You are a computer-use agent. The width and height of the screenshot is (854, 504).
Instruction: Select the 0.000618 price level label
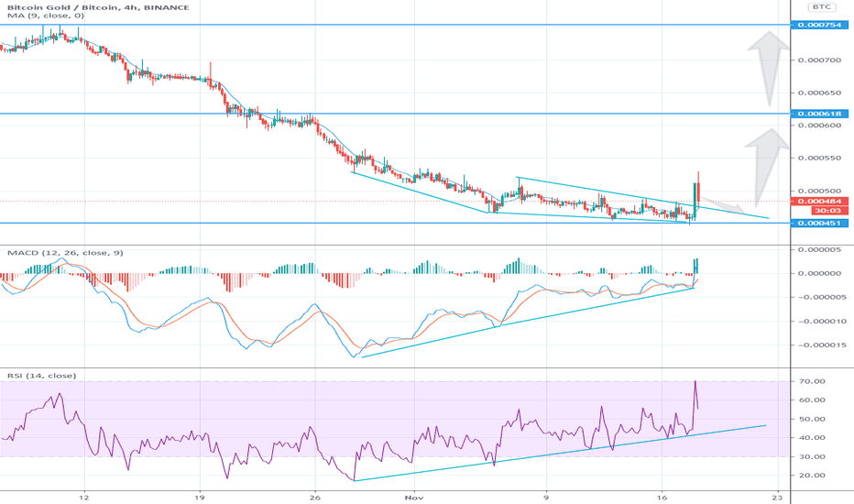pyautogui.click(x=820, y=114)
